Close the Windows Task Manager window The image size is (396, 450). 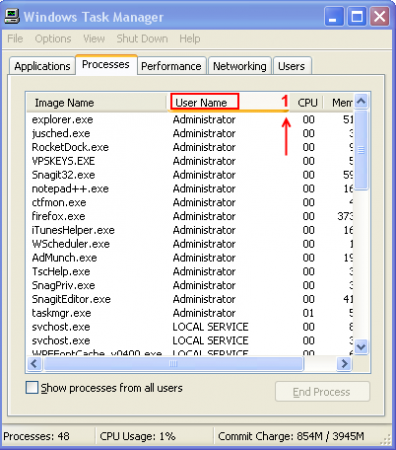pyautogui.click(x=380, y=16)
